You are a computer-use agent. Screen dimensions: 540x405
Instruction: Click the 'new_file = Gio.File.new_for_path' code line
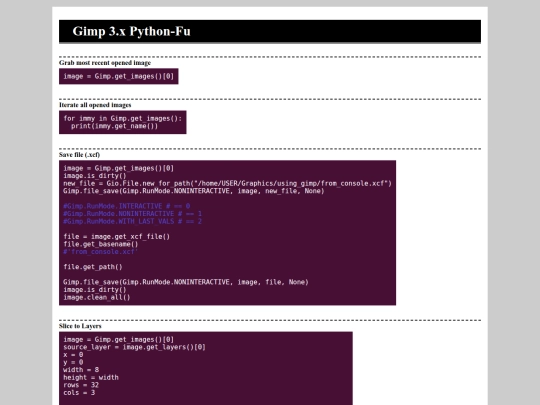tap(227, 183)
